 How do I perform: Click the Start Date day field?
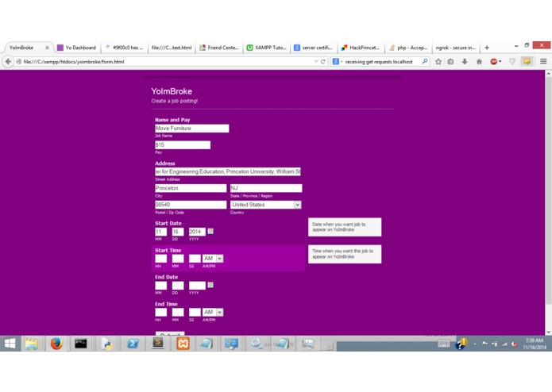[x=178, y=232]
